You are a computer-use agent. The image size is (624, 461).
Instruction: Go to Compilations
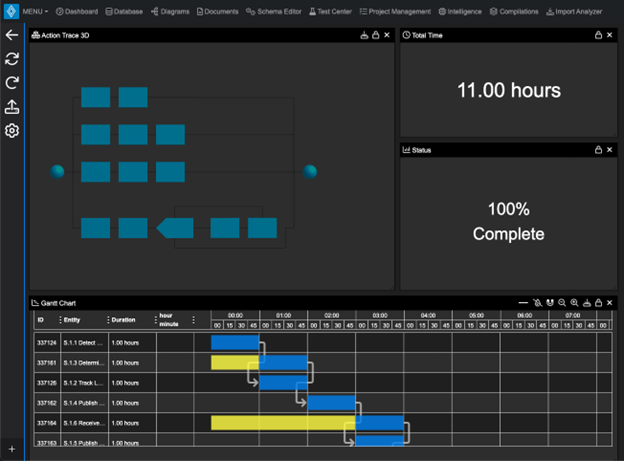click(514, 12)
